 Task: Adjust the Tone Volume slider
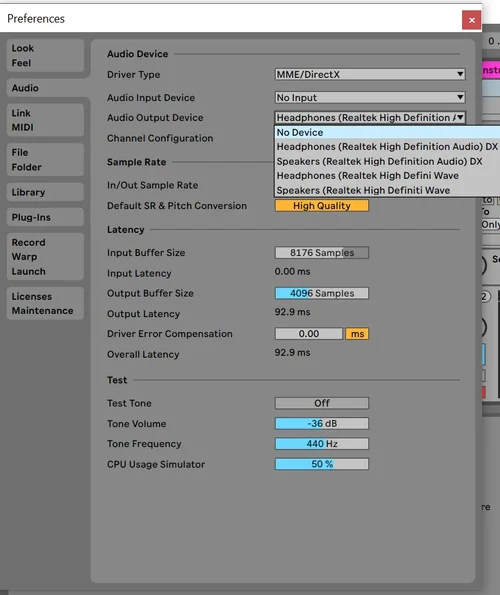click(x=322, y=423)
